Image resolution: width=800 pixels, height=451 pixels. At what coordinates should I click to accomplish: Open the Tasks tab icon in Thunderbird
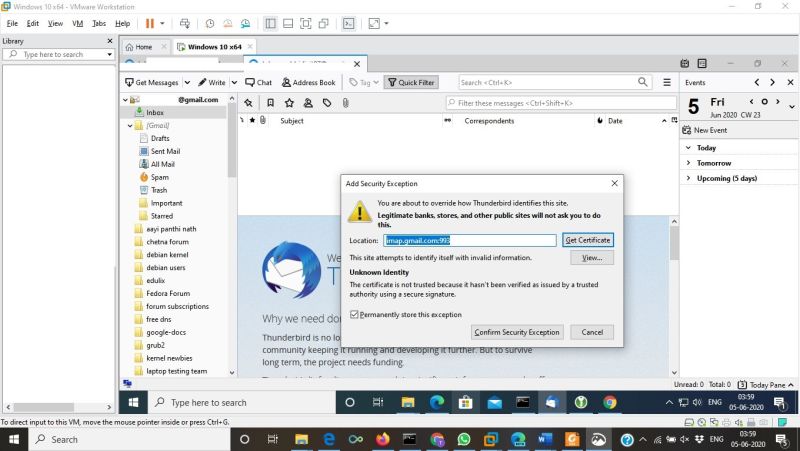[x=702, y=63]
